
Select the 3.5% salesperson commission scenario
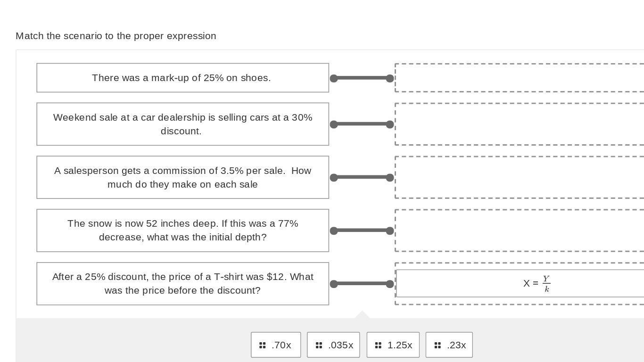coord(182,177)
